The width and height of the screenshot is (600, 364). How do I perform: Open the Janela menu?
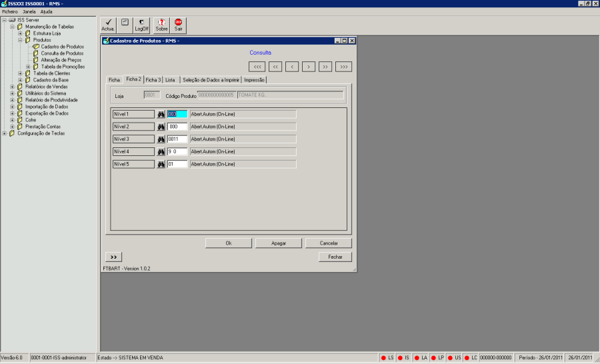(29, 11)
